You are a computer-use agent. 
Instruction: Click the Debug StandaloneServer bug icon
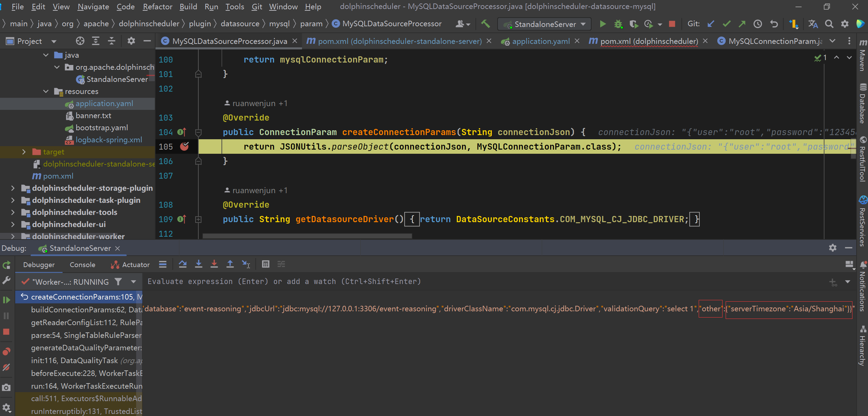pyautogui.click(x=618, y=24)
